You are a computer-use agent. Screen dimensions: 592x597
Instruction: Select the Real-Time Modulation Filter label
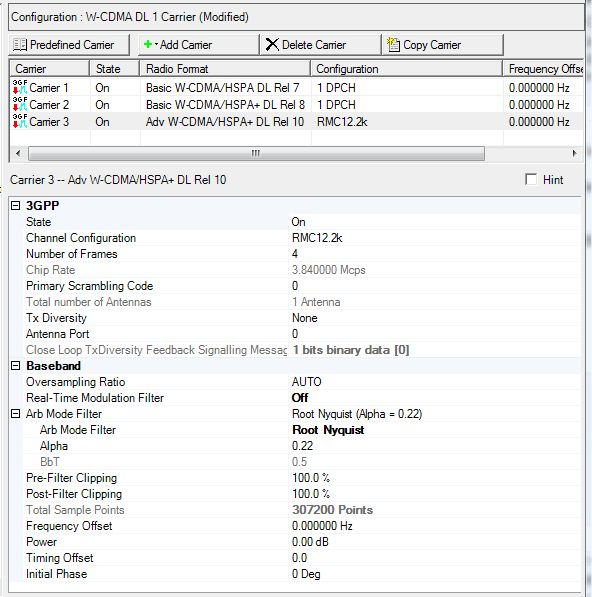point(95,398)
